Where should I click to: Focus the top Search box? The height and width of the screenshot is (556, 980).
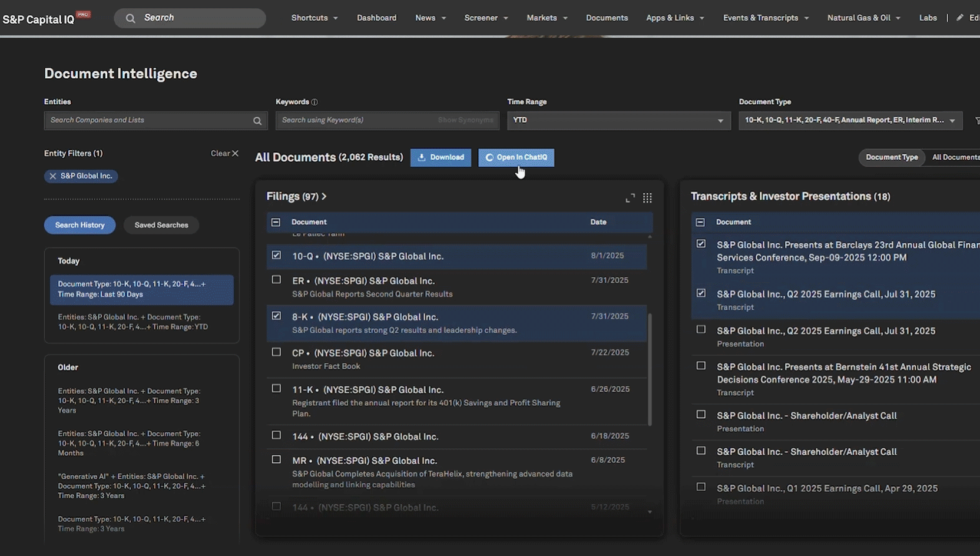tap(190, 18)
